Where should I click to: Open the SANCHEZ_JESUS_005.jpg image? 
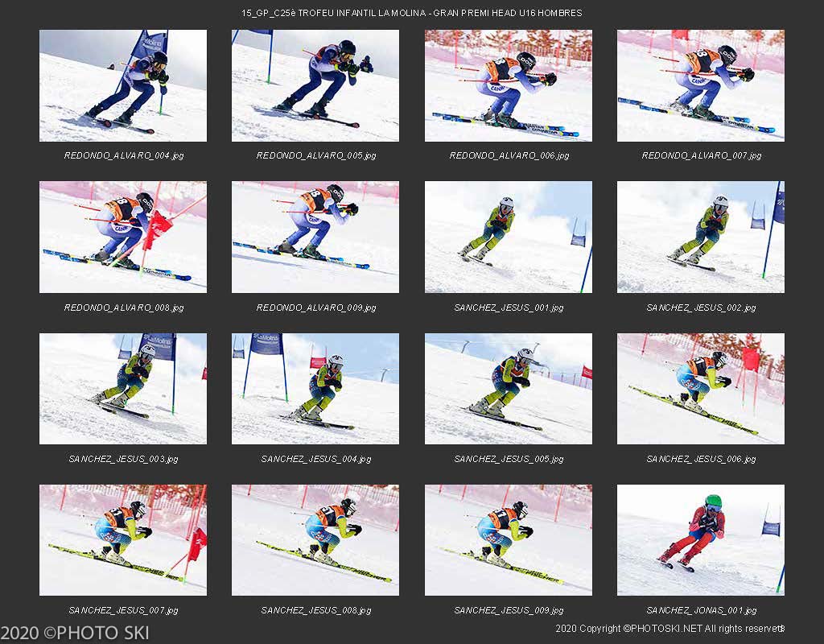coord(509,389)
